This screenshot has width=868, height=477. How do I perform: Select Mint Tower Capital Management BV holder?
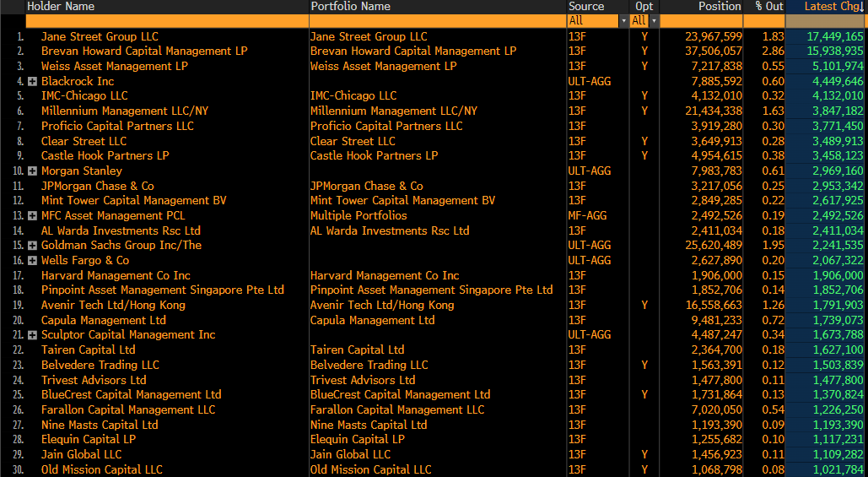coord(134,201)
